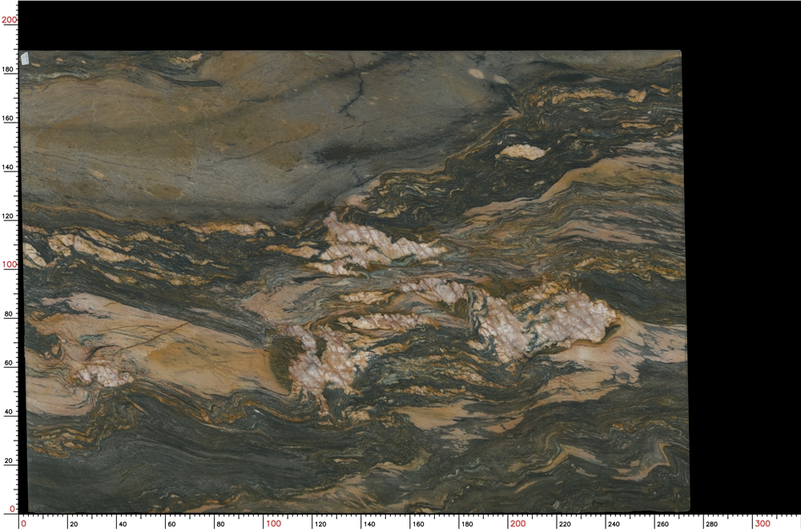Click the 60 mark on the vertical ruler
Screen dimensions: 801x532
click(x=8, y=363)
